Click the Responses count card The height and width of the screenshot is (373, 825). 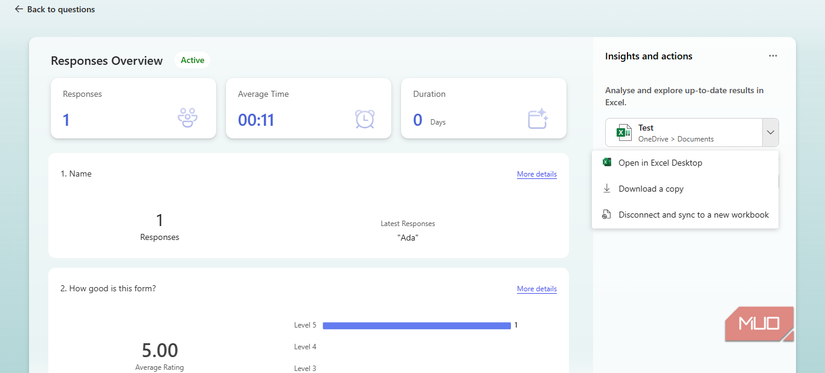[133, 108]
